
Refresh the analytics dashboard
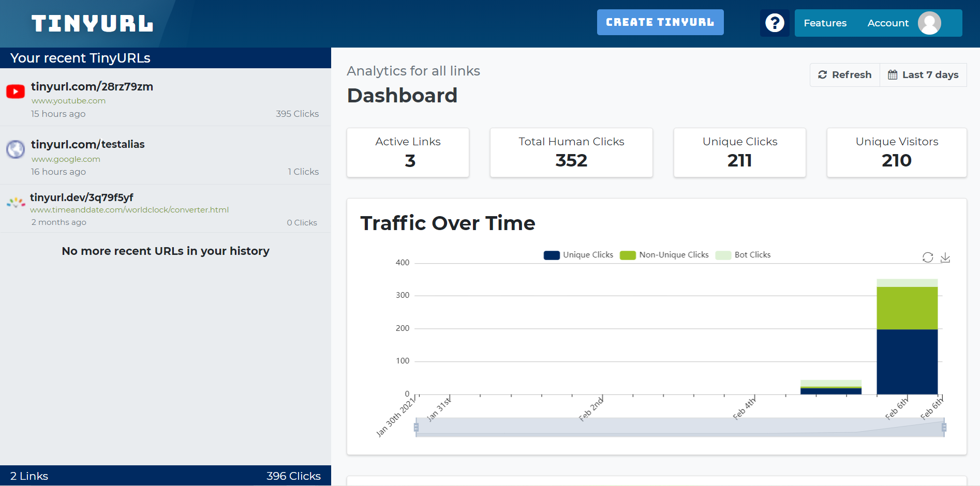pos(845,75)
